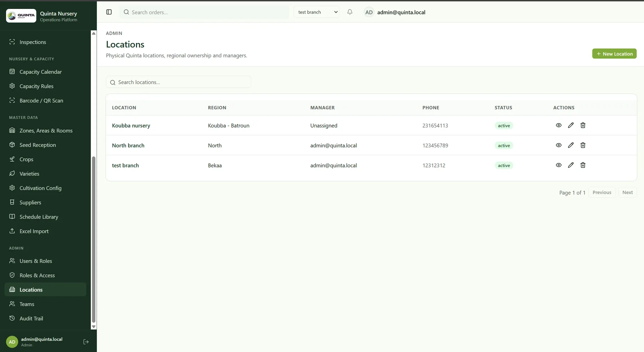
Task: Open Varieties in sidebar
Action: click(45, 173)
